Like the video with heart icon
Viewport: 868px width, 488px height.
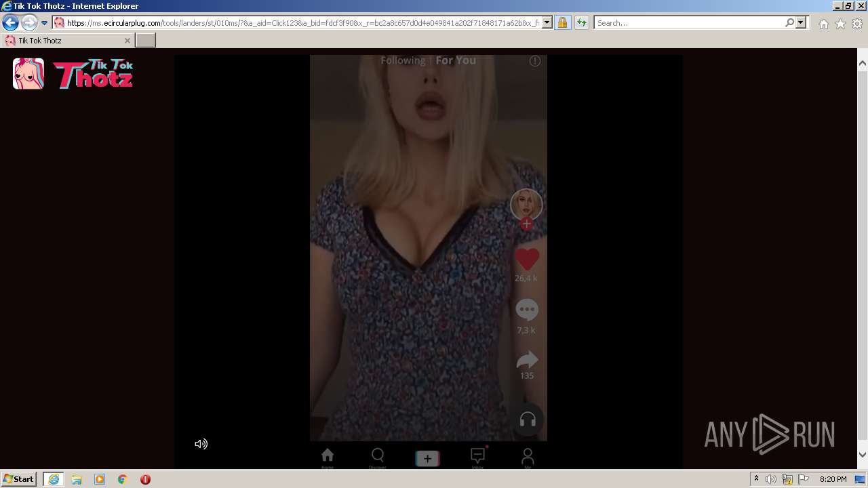pos(527,259)
